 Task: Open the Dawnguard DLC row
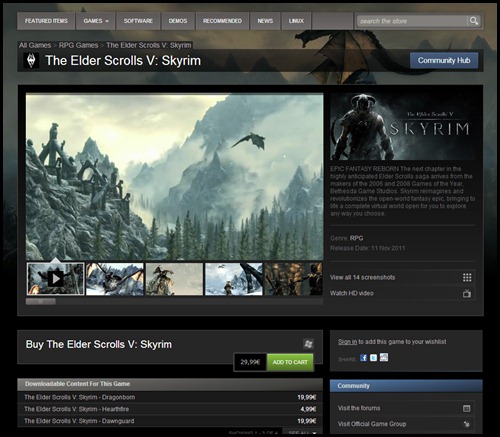pos(170,421)
